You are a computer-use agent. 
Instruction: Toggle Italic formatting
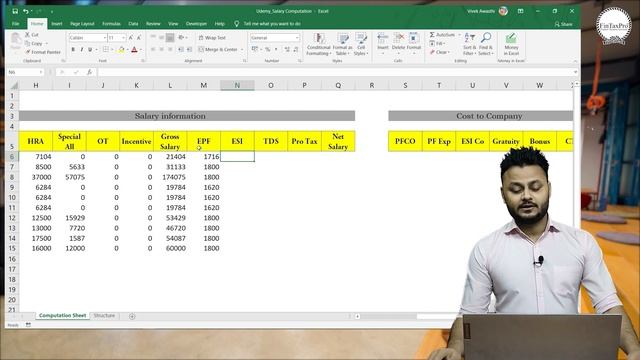(82, 49)
